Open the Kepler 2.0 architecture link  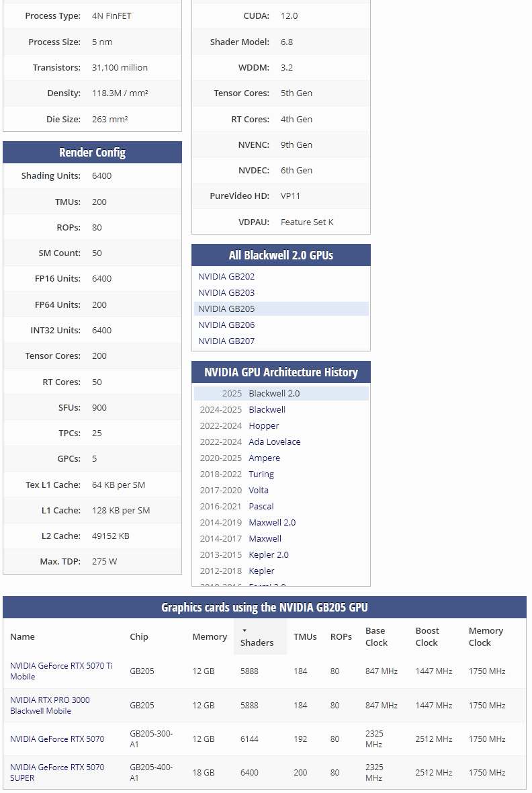pos(269,555)
